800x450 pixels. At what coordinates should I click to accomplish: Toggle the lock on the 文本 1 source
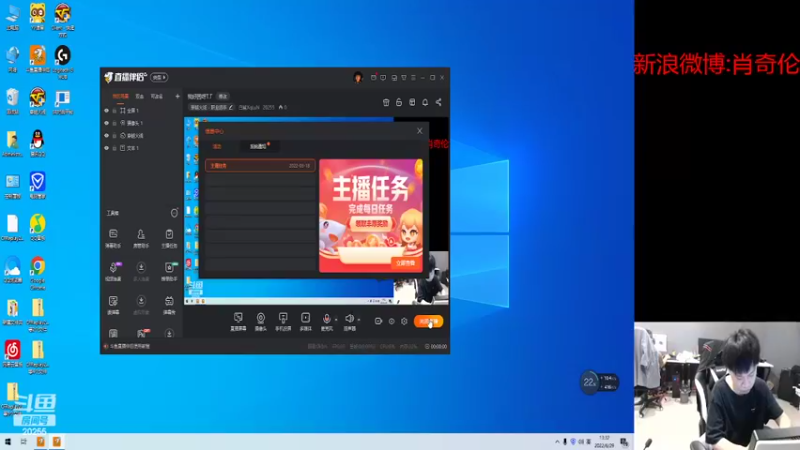pyautogui.click(x=115, y=148)
